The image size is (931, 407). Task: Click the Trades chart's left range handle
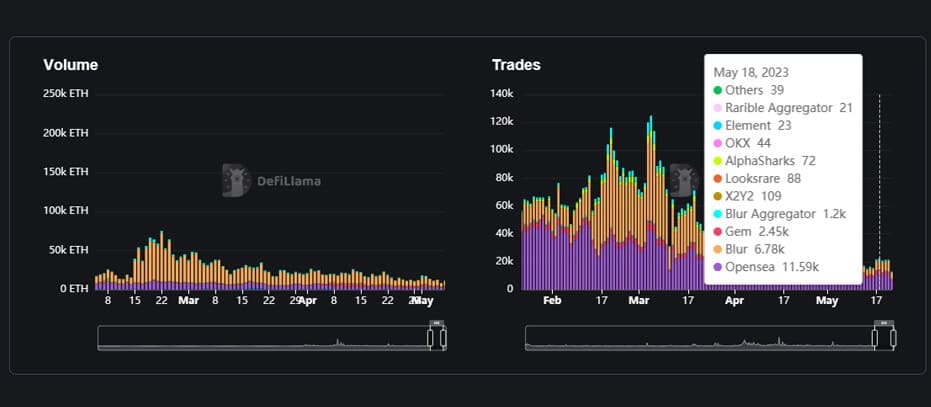[x=876, y=338]
